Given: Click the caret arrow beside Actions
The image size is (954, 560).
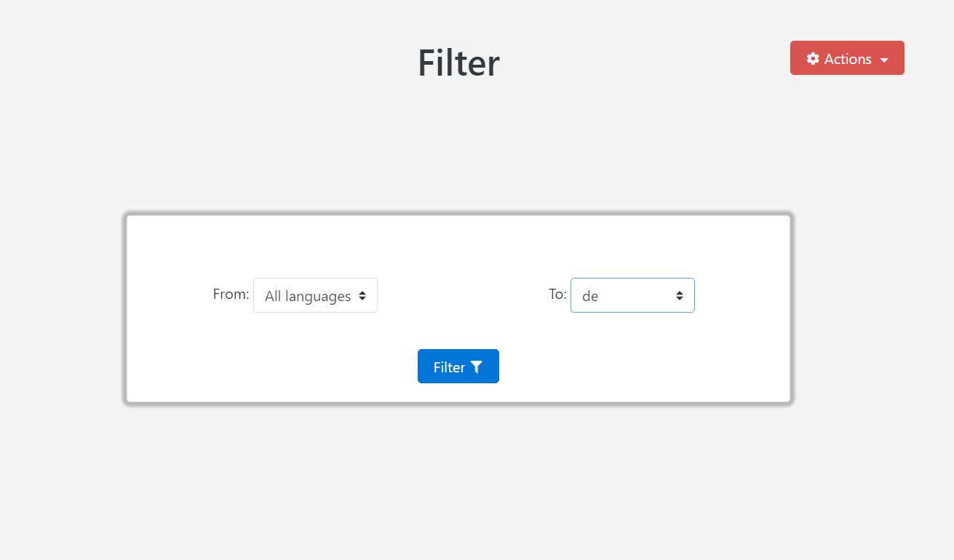Looking at the screenshot, I should [x=884, y=60].
